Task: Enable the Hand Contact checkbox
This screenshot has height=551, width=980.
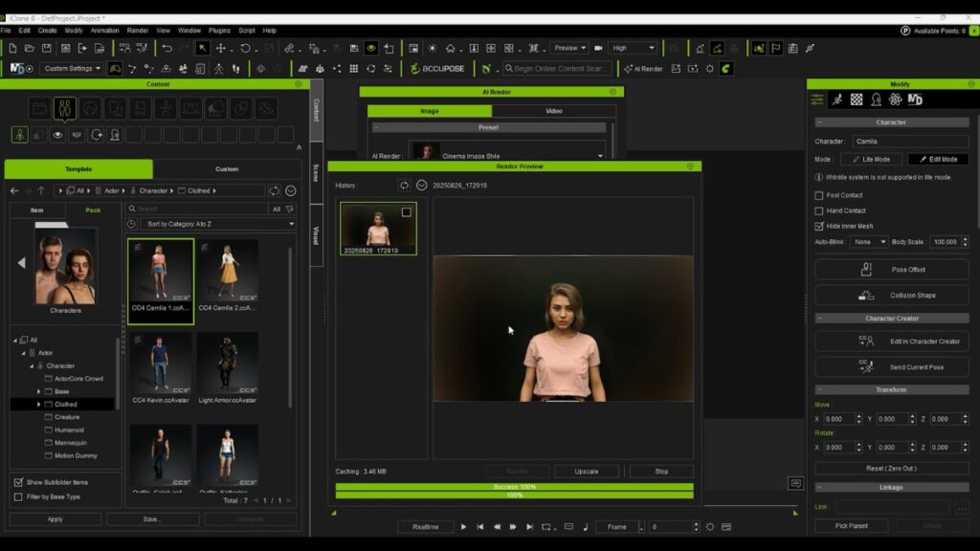Action: pyautogui.click(x=819, y=211)
